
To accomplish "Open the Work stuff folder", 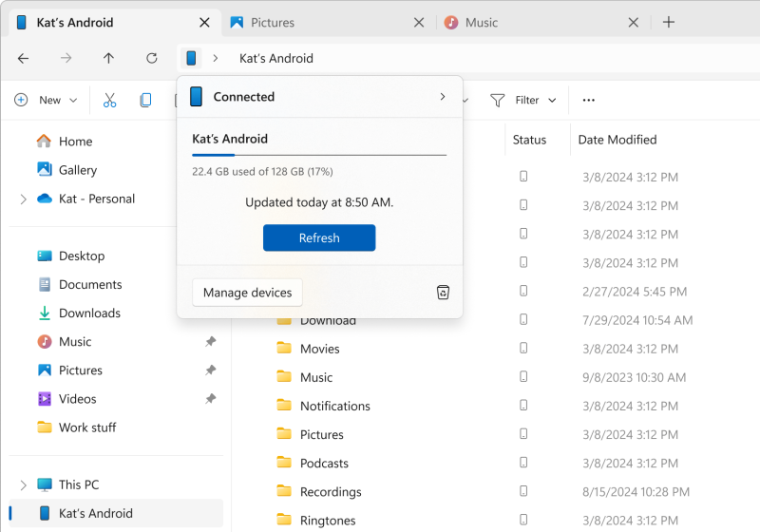I will click(77, 427).
